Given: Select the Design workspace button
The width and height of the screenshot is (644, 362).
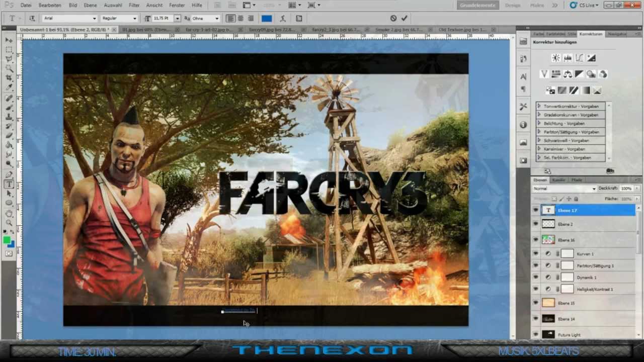Looking at the screenshot, I should (513, 5).
